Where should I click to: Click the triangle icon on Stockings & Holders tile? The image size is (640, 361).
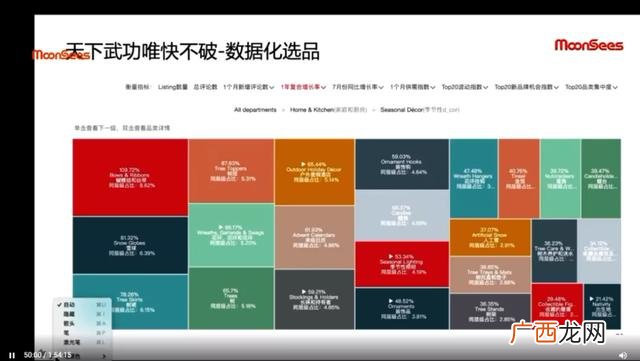[x=304, y=292]
